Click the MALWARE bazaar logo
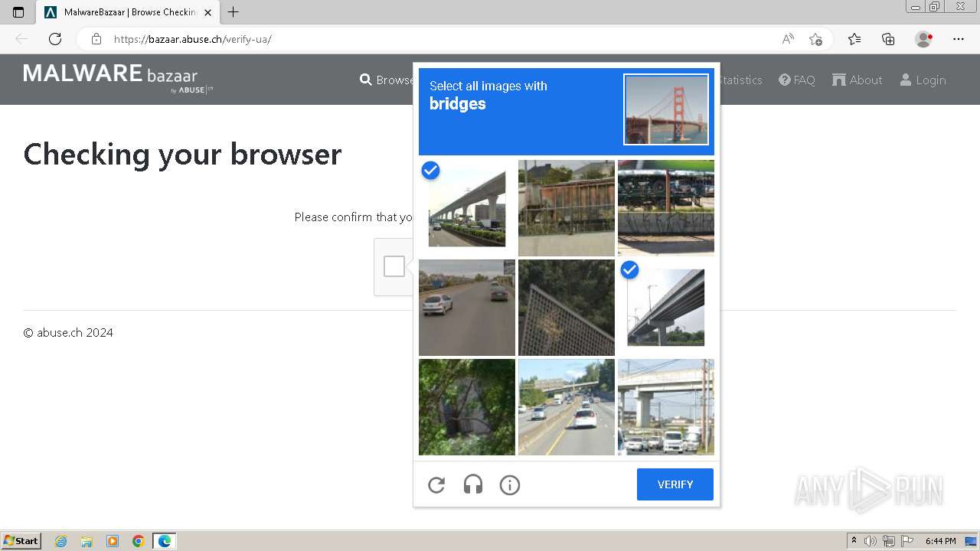This screenshot has height=551, width=980. (x=119, y=79)
